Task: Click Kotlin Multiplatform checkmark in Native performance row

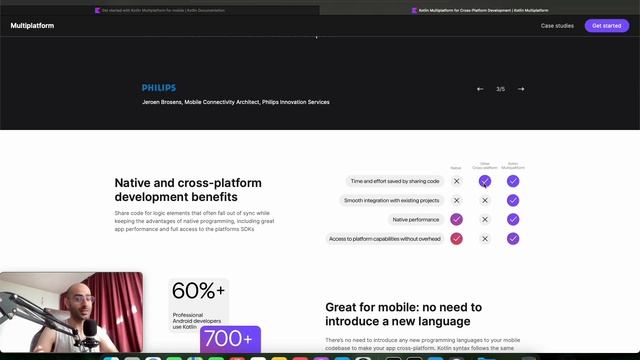Action: coord(513,220)
